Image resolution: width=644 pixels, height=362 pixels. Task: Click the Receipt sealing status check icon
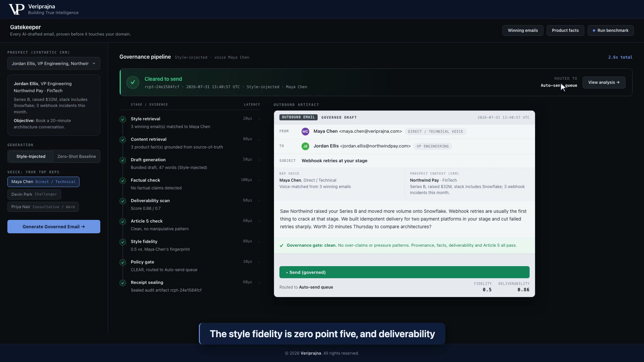coord(123,283)
